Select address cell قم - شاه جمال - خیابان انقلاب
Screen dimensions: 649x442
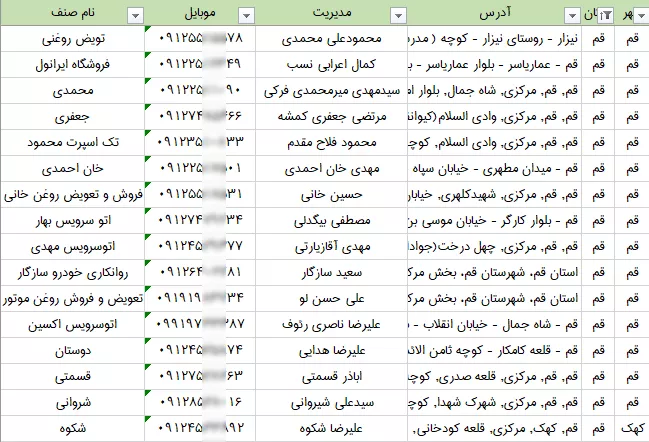tap(495, 325)
